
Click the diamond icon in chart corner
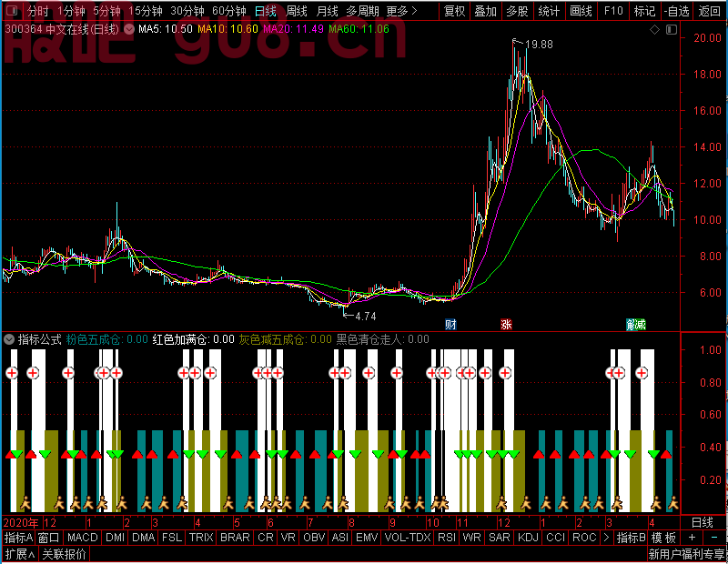point(654,30)
